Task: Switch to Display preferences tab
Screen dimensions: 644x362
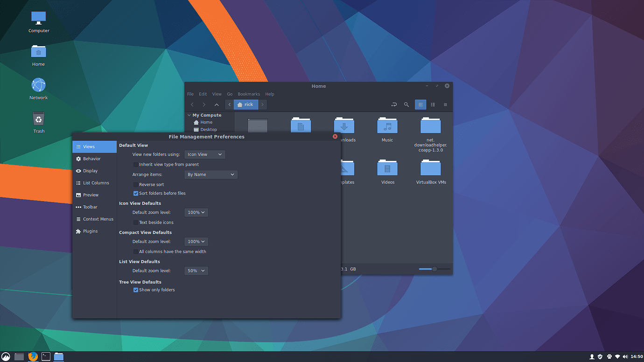Action: (x=94, y=171)
